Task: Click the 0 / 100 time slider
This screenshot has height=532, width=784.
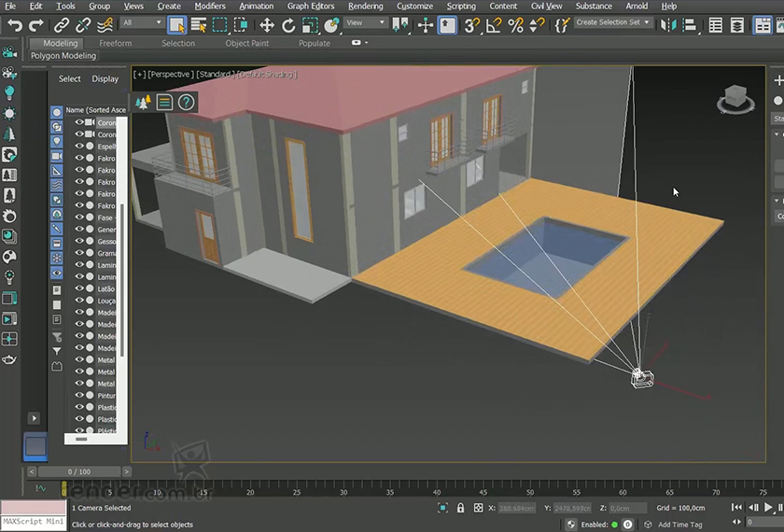Action: (x=78, y=472)
